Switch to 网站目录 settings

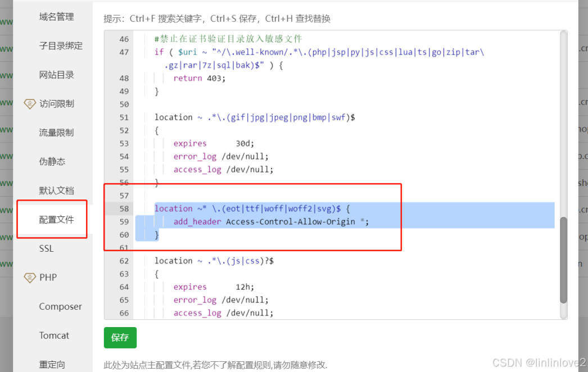pos(56,75)
